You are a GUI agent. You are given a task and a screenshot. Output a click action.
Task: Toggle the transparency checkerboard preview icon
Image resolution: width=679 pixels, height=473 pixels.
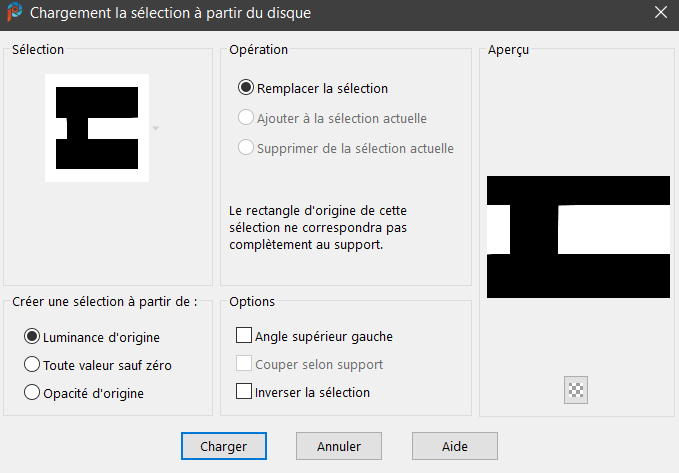[575, 390]
